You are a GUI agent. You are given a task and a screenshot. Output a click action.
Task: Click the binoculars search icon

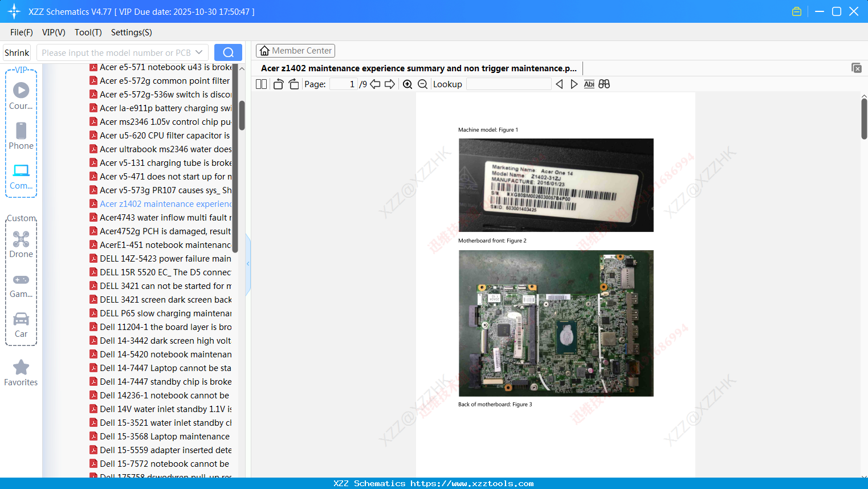click(x=604, y=84)
